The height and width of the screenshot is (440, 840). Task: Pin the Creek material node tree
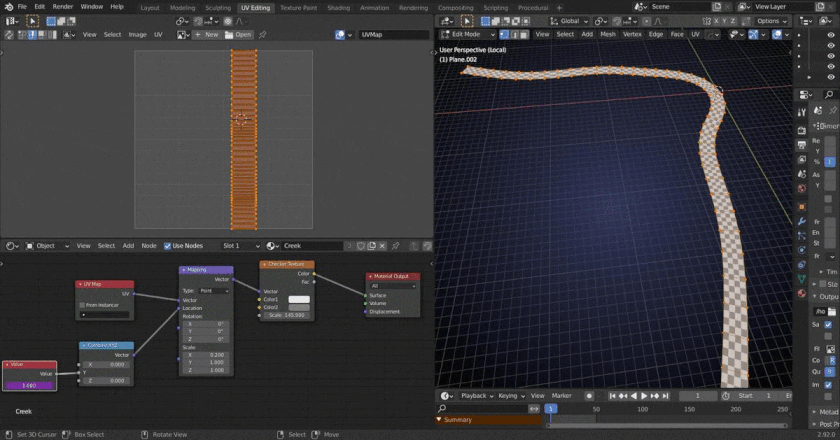[x=396, y=246]
